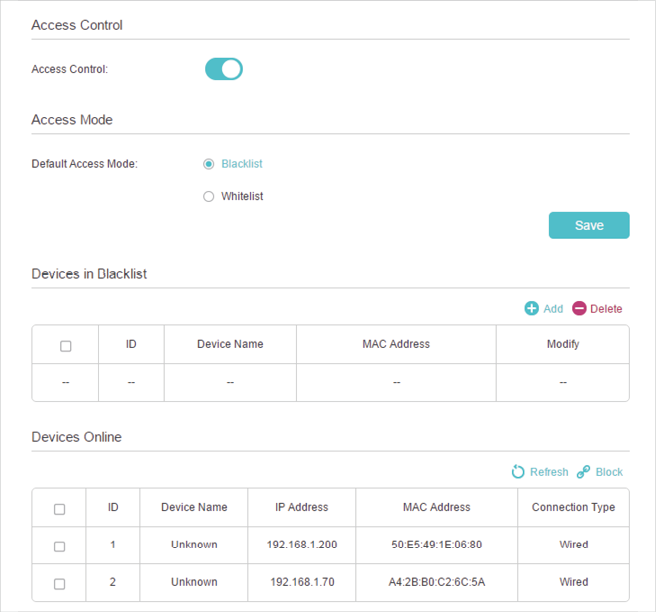Click the red minus Delete icon
Image resolution: width=656 pixels, height=612 pixels.
(579, 309)
